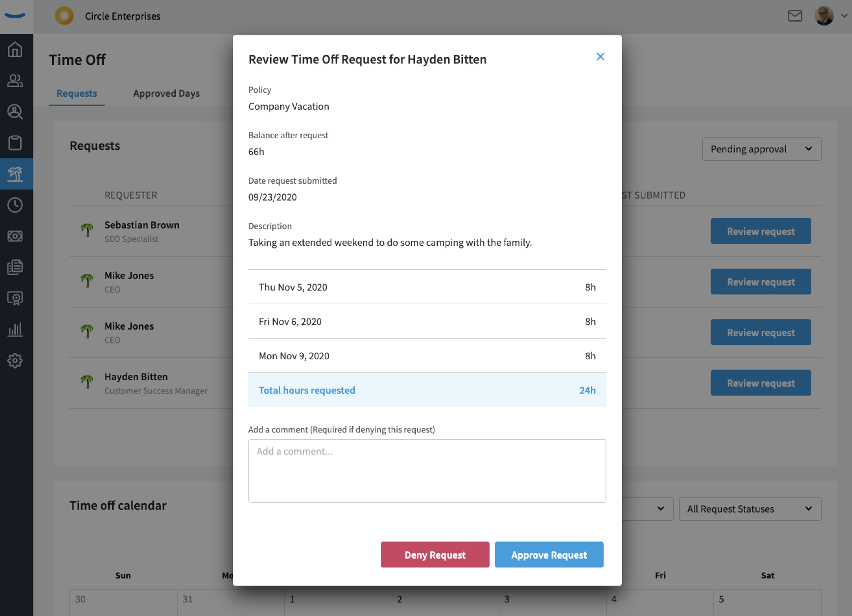The image size is (852, 616).
Task: Click Review request for the first Mike Jones row
Action: coord(760,282)
